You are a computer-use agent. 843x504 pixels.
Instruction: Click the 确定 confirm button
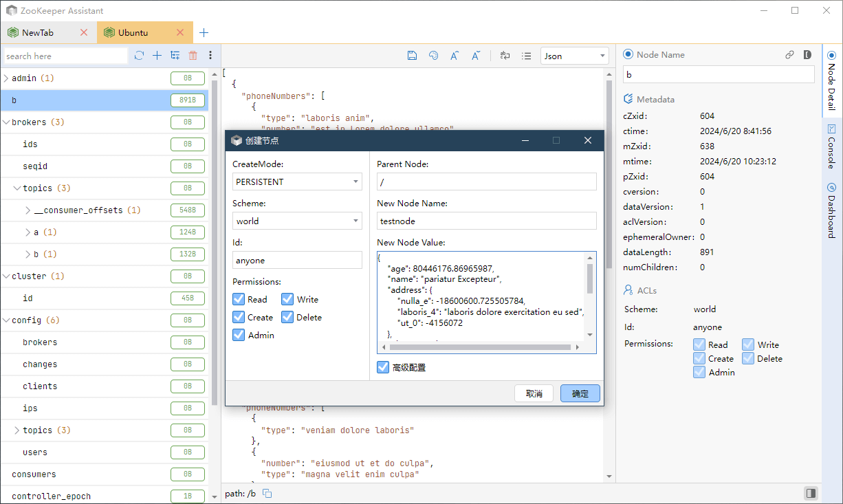[x=580, y=393]
